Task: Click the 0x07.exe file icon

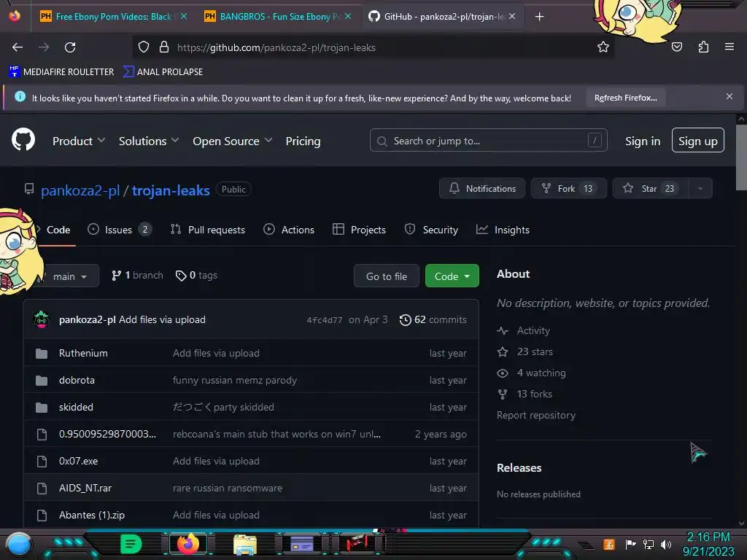Action: pos(42,462)
